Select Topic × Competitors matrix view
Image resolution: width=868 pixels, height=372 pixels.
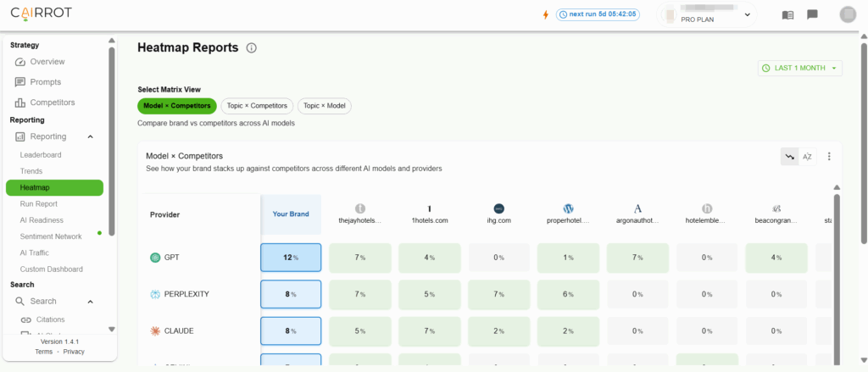point(257,106)
